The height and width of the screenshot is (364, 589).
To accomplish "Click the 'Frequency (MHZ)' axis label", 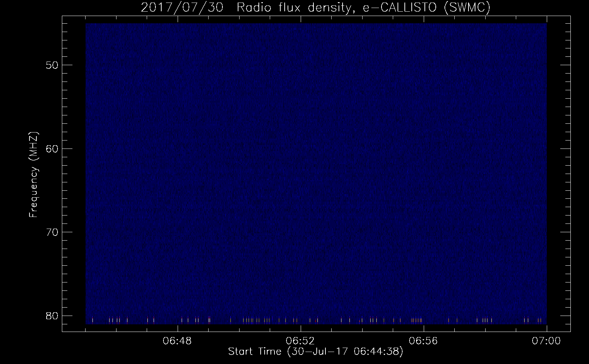I will pos(33,175).
